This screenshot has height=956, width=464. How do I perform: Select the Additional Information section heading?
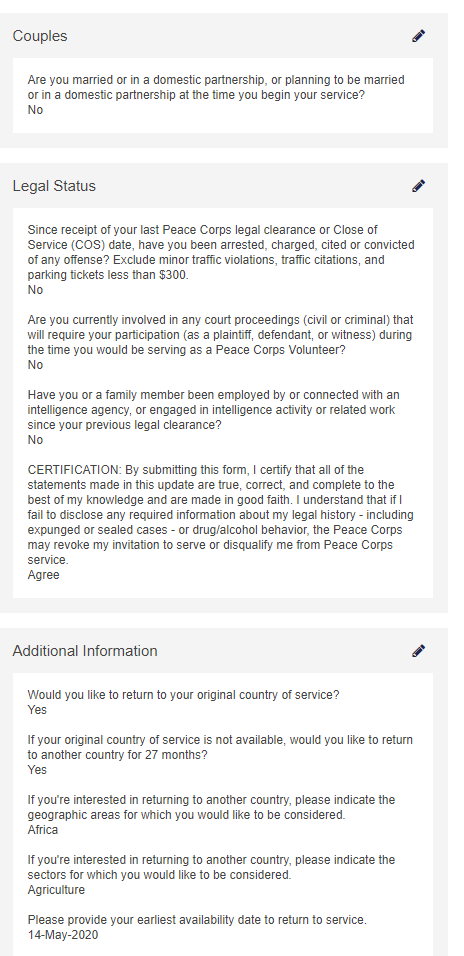85,651
